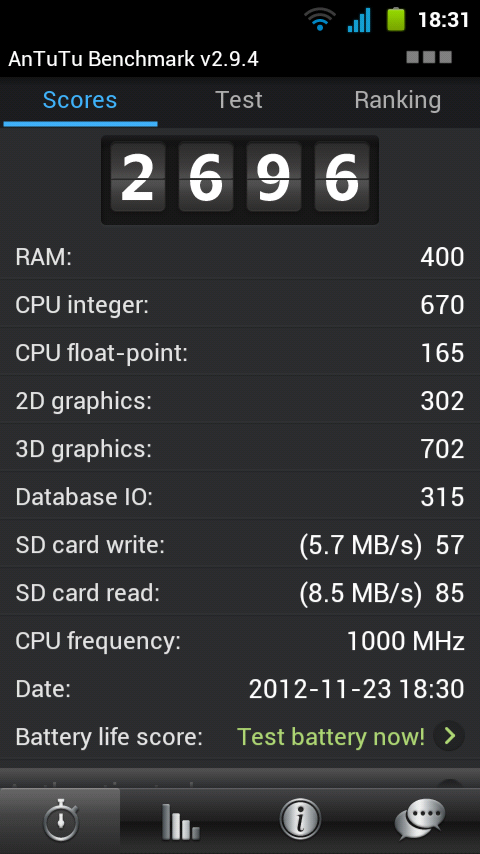Tap the Test battery now! link
The width and height of the screenshot is (480, 854).
[331, 737]
